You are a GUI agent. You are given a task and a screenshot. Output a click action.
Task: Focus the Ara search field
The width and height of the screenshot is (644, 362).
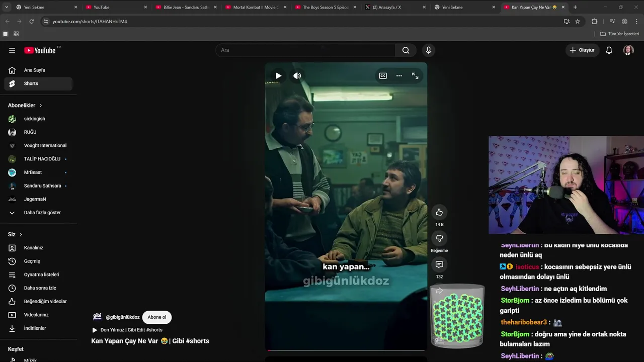coord(305,50)
